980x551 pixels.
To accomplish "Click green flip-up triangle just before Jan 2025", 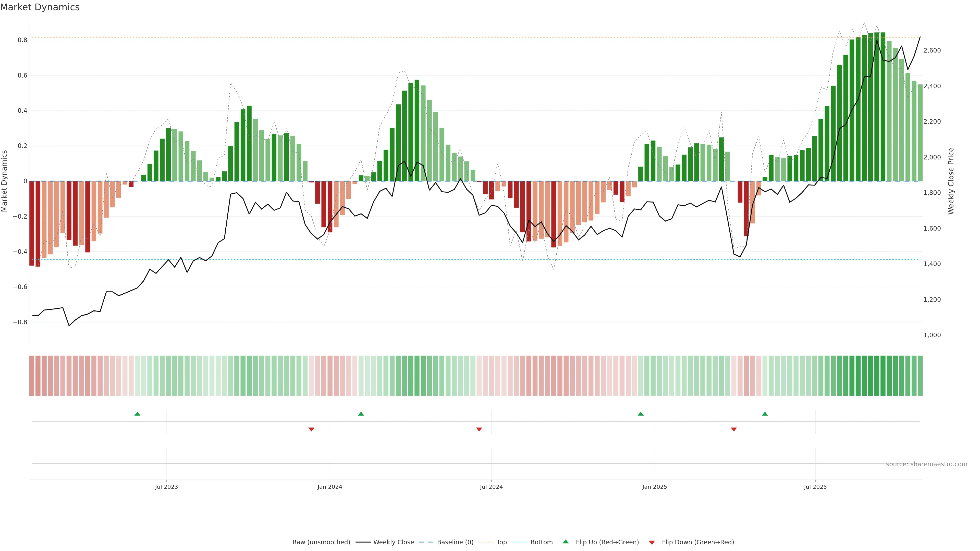I will coord(641,414).
